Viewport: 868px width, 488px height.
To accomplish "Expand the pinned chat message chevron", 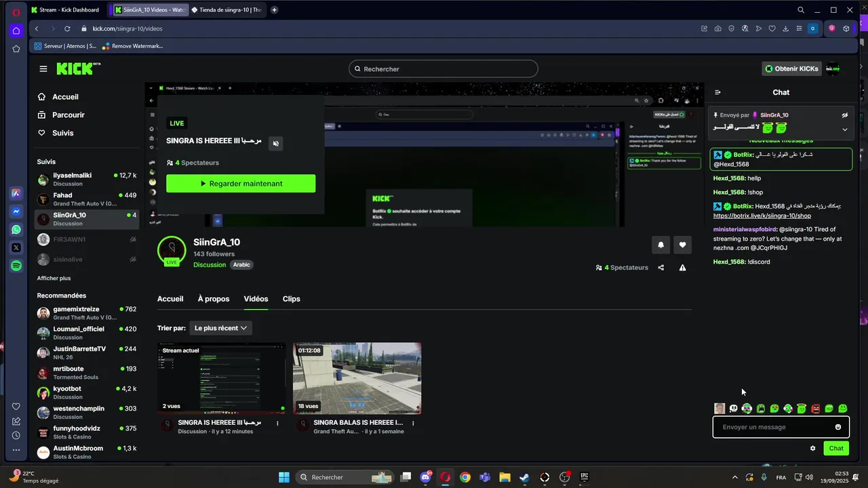I will click(x=845, y=129).
